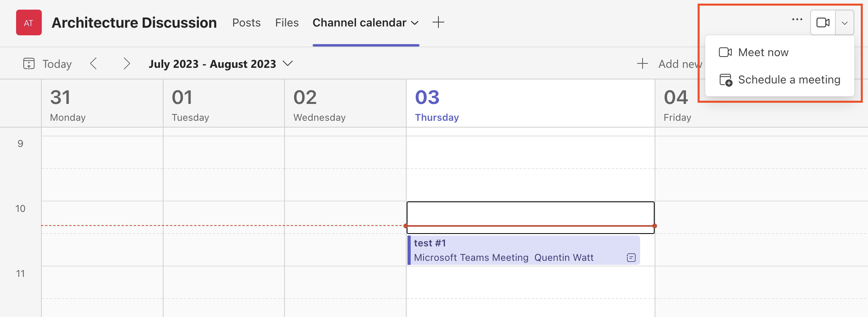
Task: Click the plus icon beside Add new
Action: coord(643,63)
